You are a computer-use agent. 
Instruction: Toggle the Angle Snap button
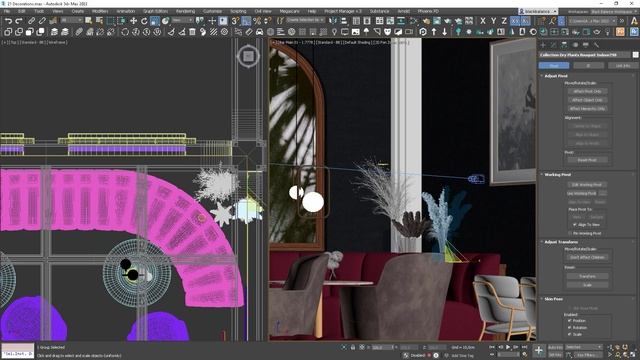[246, 20]
